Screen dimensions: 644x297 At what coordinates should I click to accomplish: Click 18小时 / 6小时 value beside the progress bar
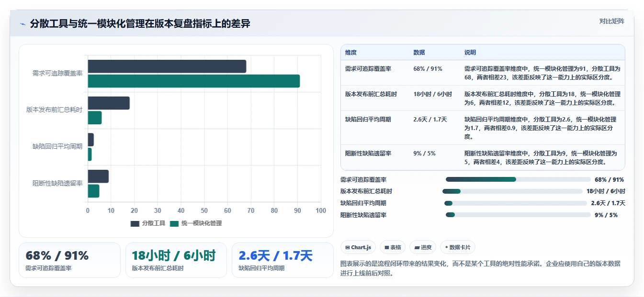(606, 191)
